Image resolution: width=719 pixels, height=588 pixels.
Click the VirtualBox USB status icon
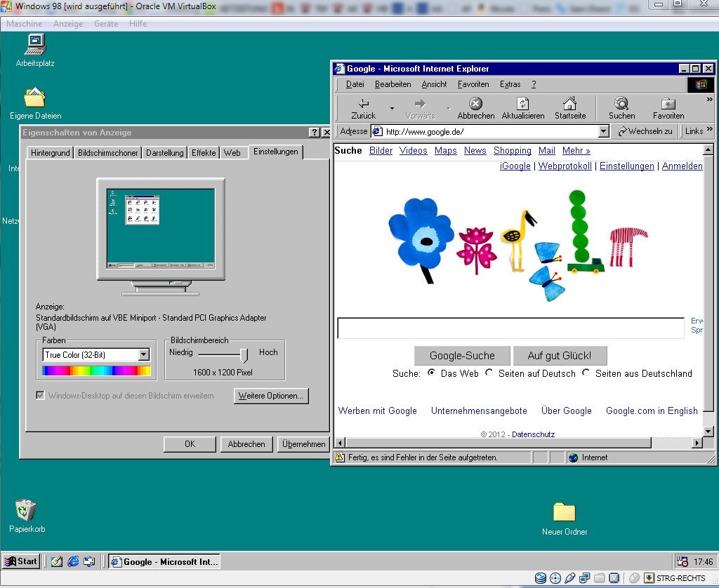(570, 578)
